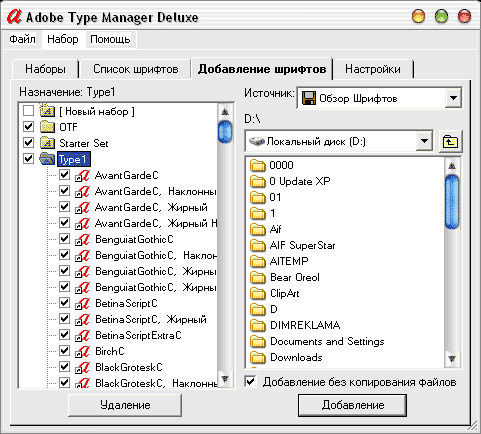Click the Documents and Settings folder icon

coord(258,341)
